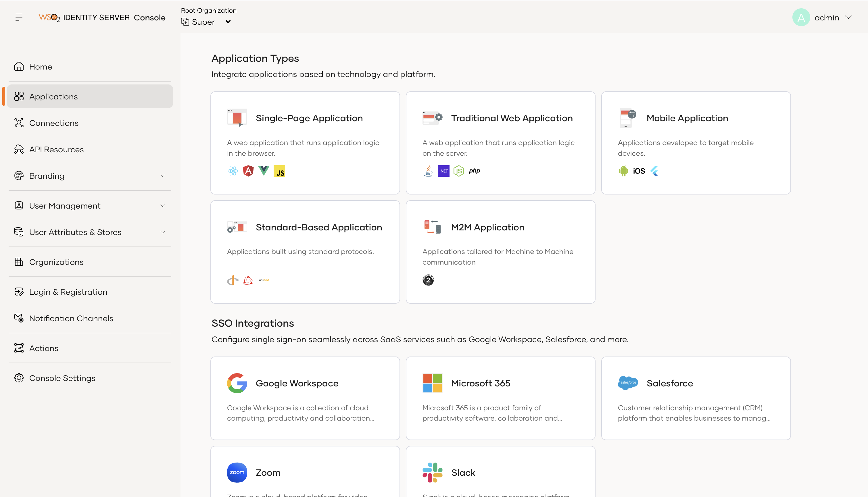The width and height of the screenshot is (868, 497).
Task: Click the hamburger menu icon in header
Action: 19,17
